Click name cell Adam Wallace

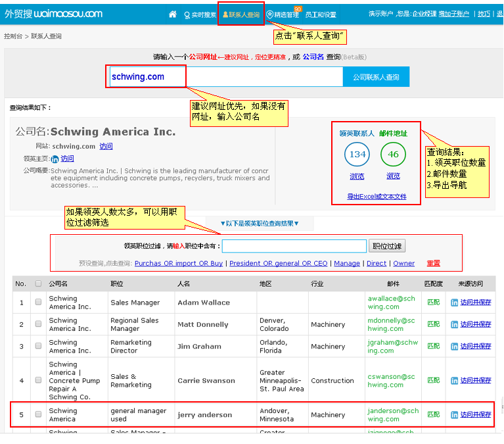(x=204, y=303)
